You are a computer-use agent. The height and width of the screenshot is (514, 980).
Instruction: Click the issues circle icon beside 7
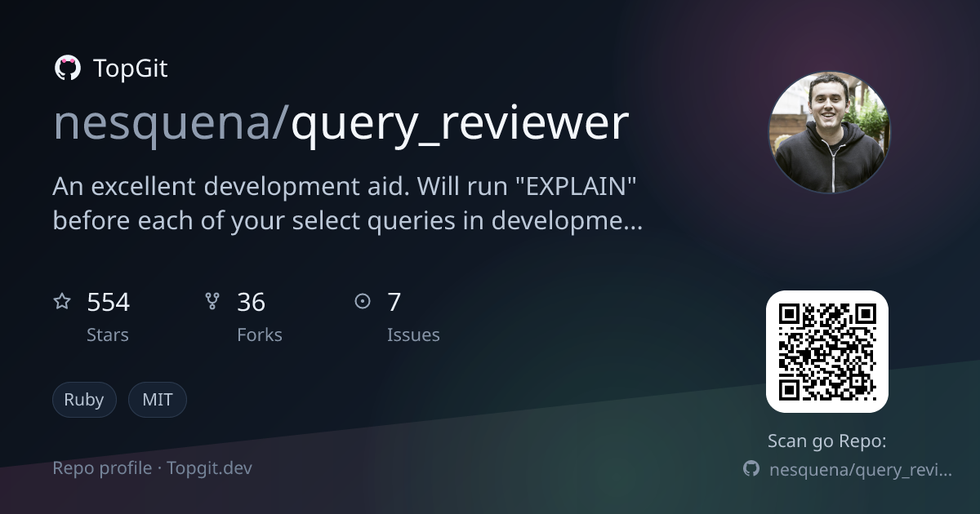(363, 302)
